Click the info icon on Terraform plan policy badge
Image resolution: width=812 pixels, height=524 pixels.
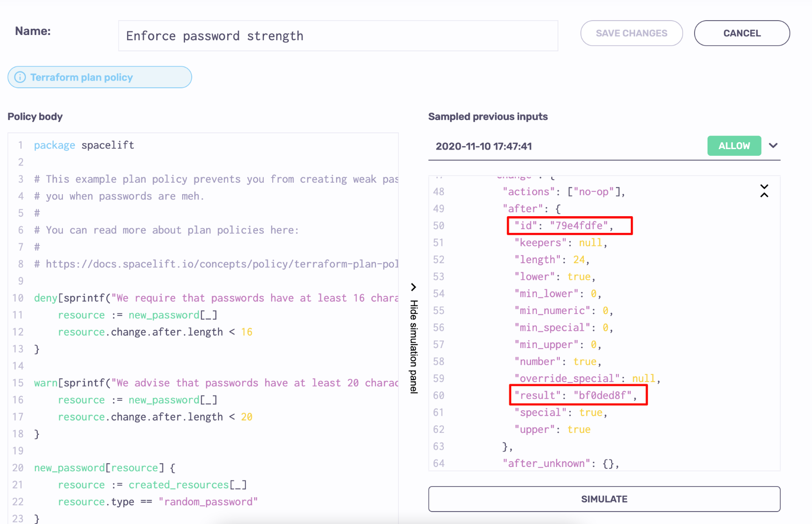pyautogui.click(x=20, y=77)
